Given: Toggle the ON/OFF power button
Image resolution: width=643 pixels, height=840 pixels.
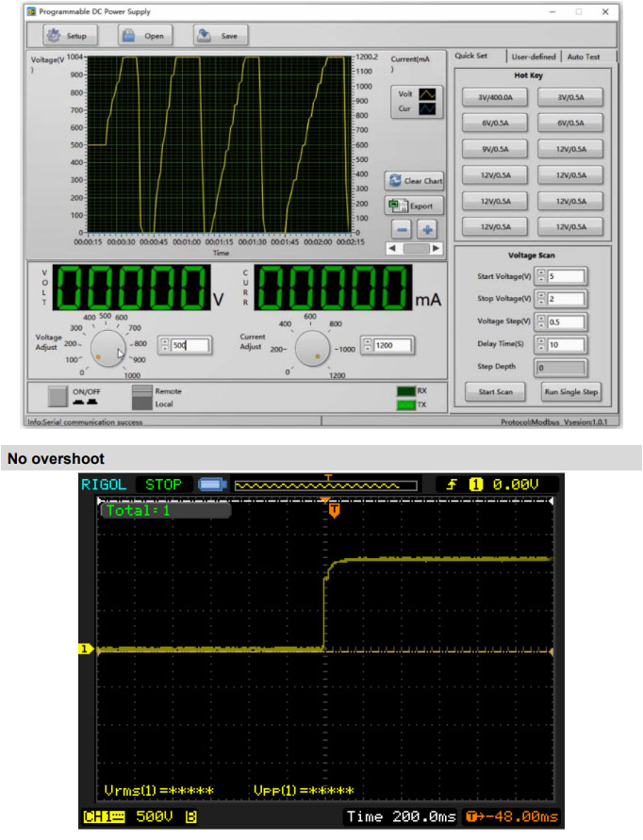Looking at the screenshot, I should point(58,397).
